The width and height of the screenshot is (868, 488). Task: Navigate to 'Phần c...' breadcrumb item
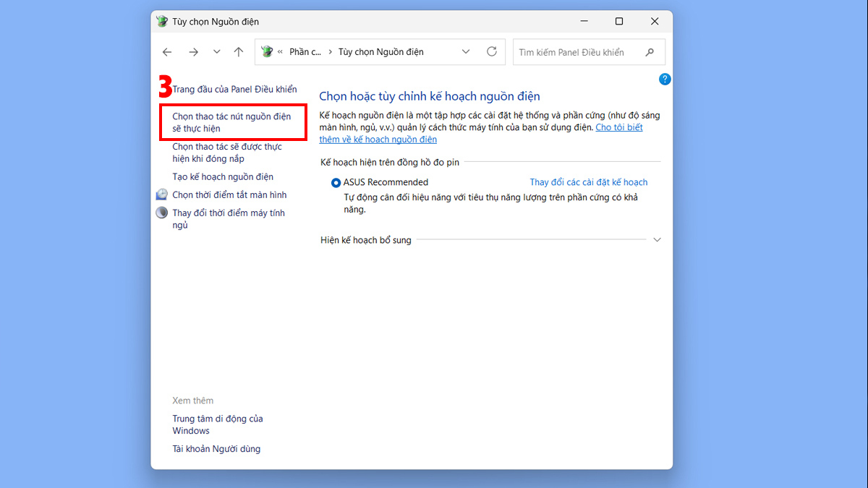304,51
